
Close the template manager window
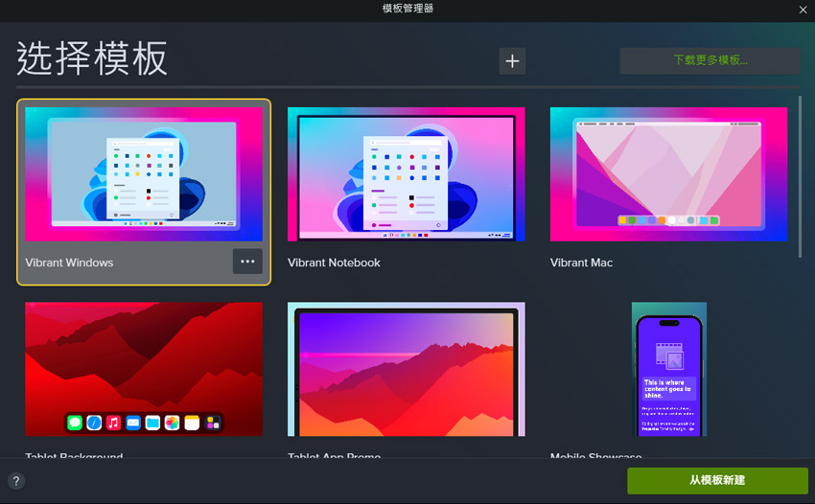803,10
